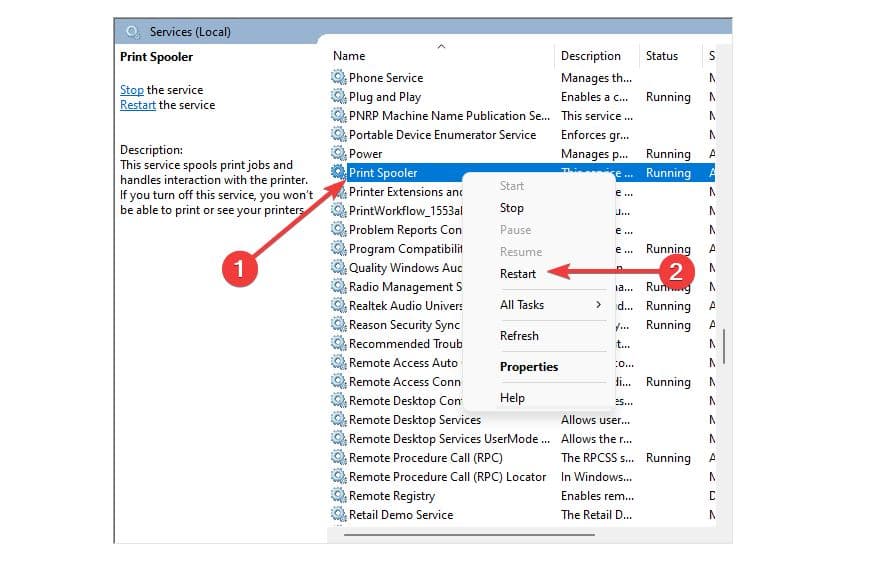Click the Running status of Power service
This screenshot has width=877, height=566.
tap(668, 154)
